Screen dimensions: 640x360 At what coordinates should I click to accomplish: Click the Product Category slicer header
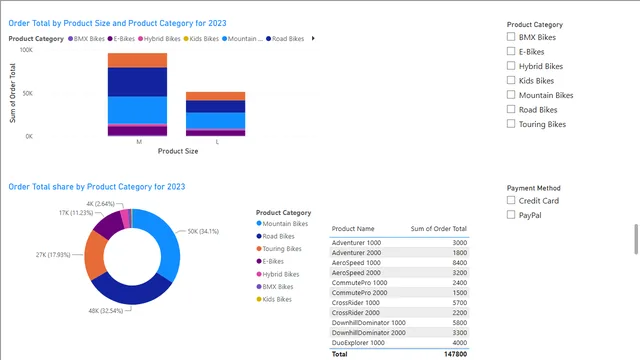pos(535,24)
